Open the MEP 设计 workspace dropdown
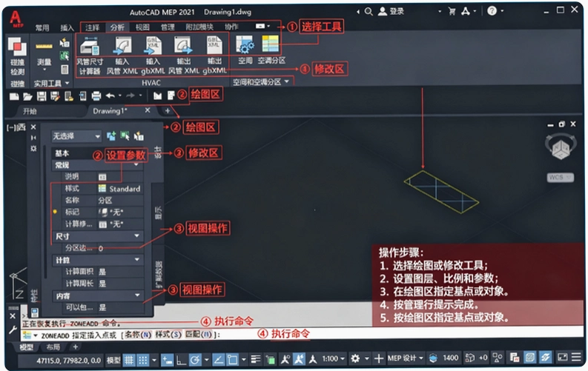 [x=405, y=358]
